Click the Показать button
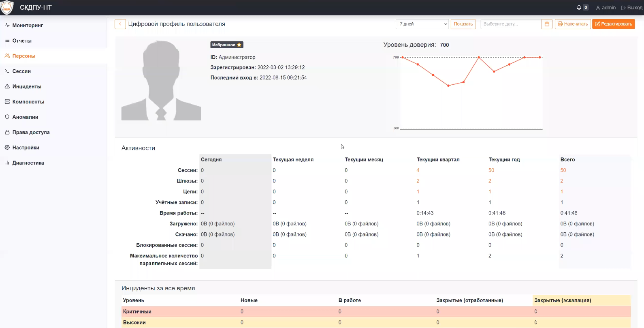The image size is (644, 328). [463, 24]
